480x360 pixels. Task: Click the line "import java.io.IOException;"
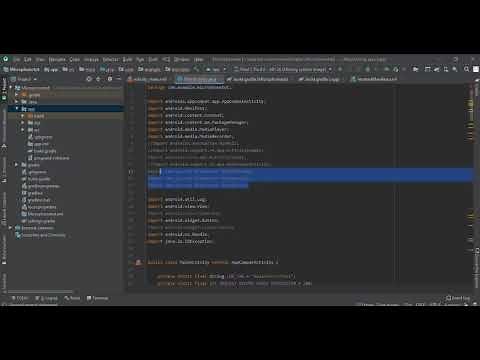(180, 241)
